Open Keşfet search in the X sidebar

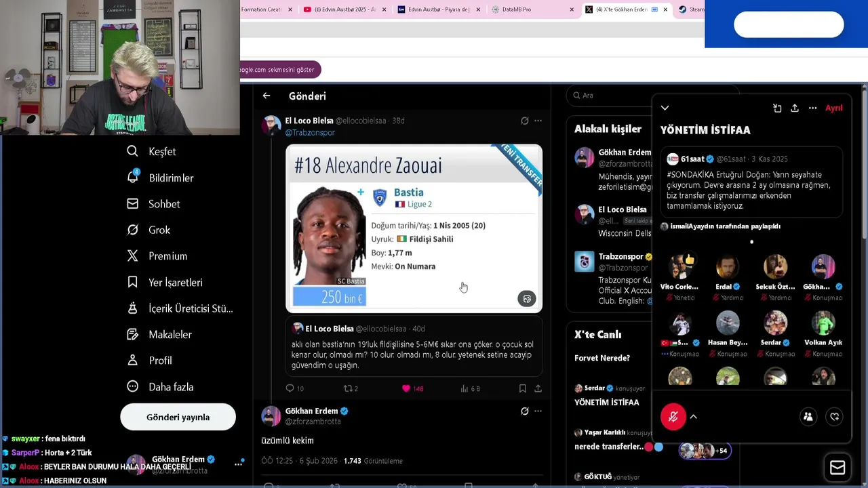coord(152,152)
